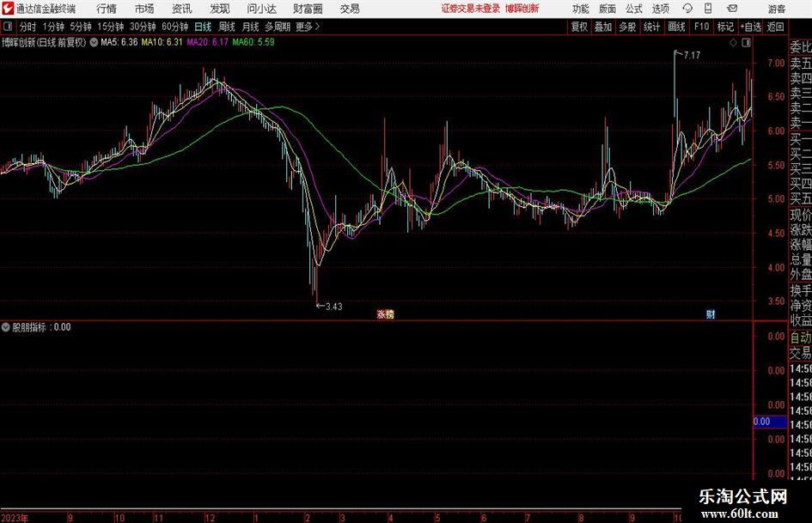Image resolution: width=812 pixels, height=523 pixels.
Task: Click the 统计 statistics toolbar button
Action: click(x=651, y=27)
